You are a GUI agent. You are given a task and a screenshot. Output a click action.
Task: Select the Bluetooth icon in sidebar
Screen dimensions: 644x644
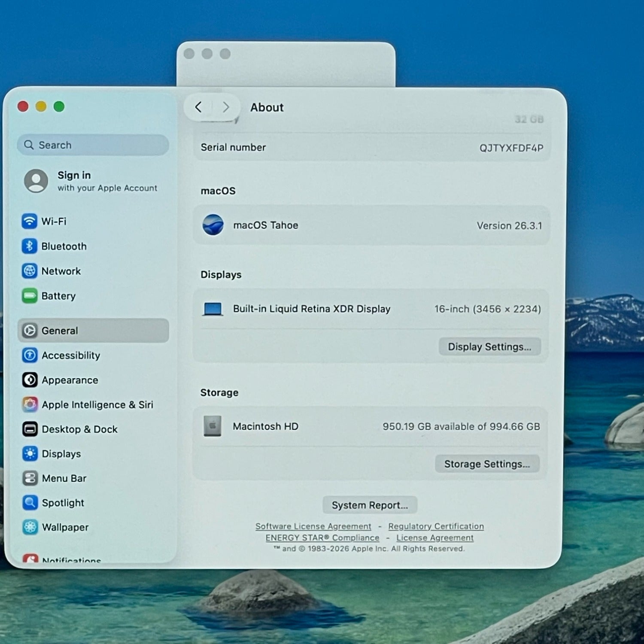29,246
